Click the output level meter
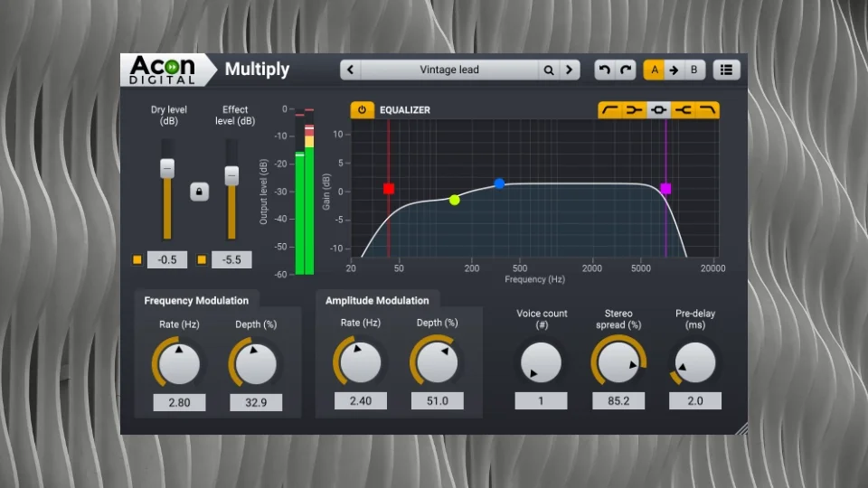The width and height of the screenshot is (868, 488). click(x=305, y=191)
